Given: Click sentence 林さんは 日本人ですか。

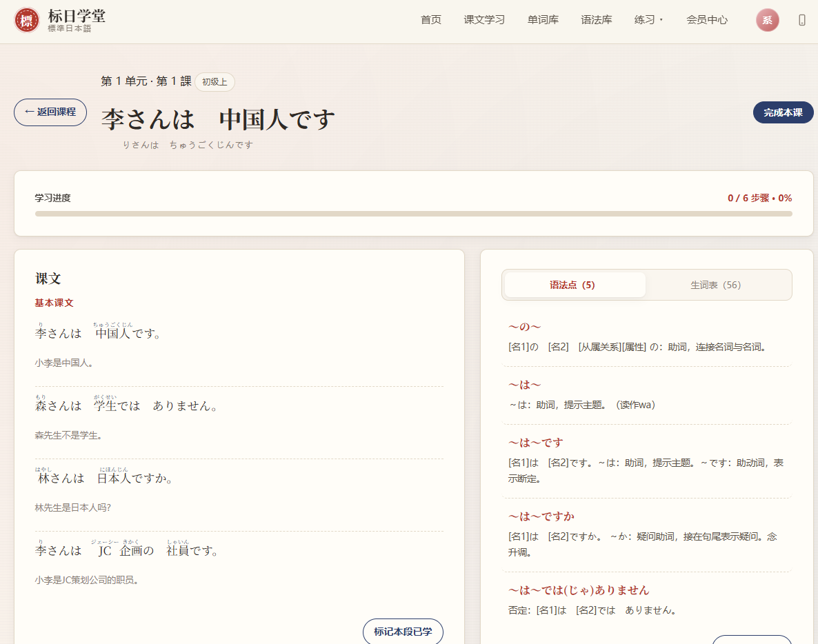Looking at the screenshot, I should [104, 476].
